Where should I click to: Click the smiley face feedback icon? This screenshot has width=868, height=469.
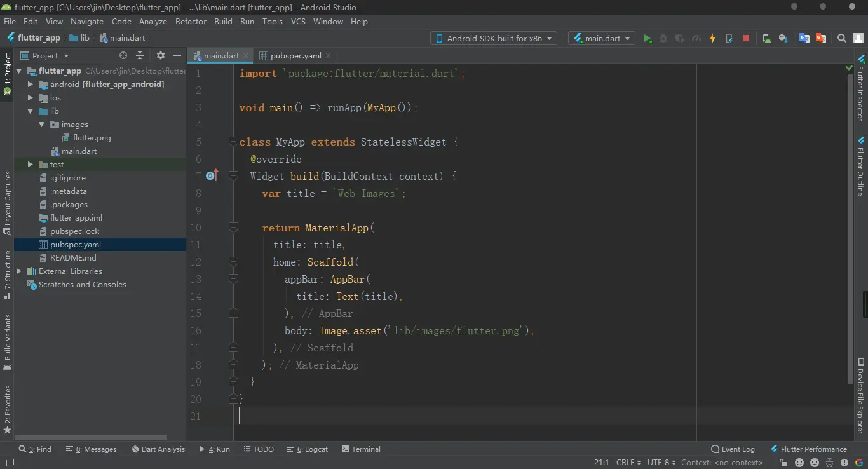799,463
